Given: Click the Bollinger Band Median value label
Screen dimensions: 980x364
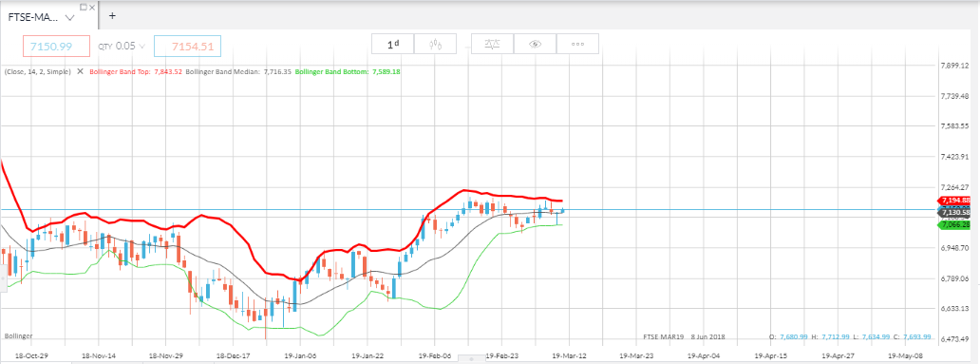Looking at the screenshot, I should 238,71.
